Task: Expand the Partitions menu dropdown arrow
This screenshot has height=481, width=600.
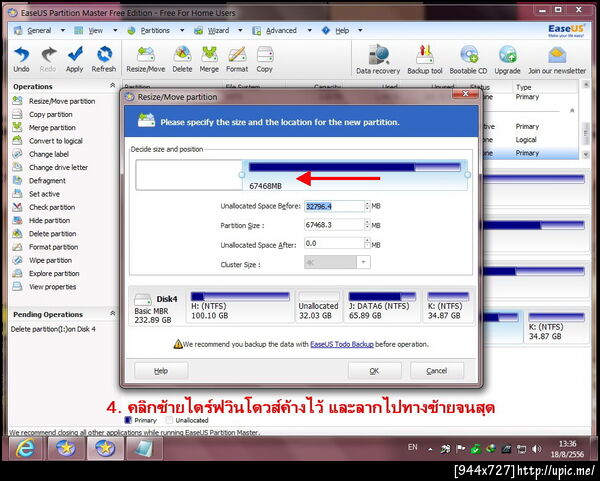Action: point(182,31)
